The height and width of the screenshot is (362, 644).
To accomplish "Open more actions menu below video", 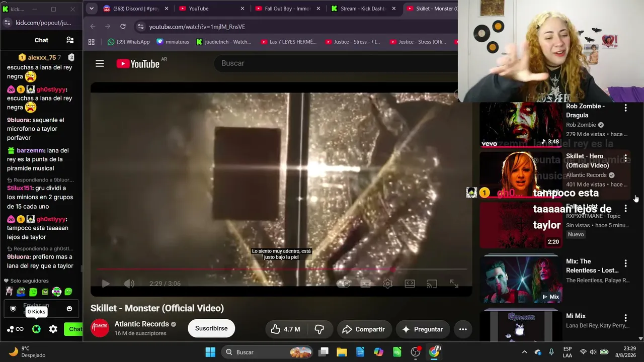I will [463, 329].
